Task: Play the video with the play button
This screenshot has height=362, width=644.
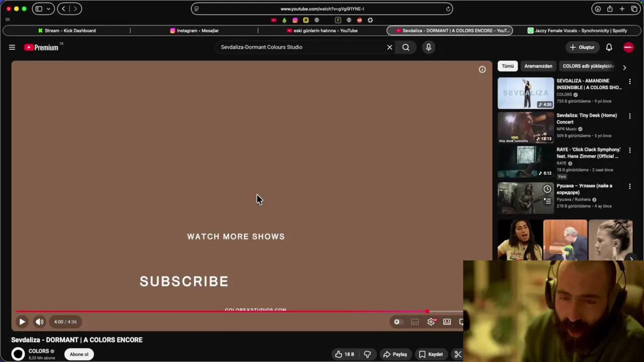Action: (x=22, y=322)
